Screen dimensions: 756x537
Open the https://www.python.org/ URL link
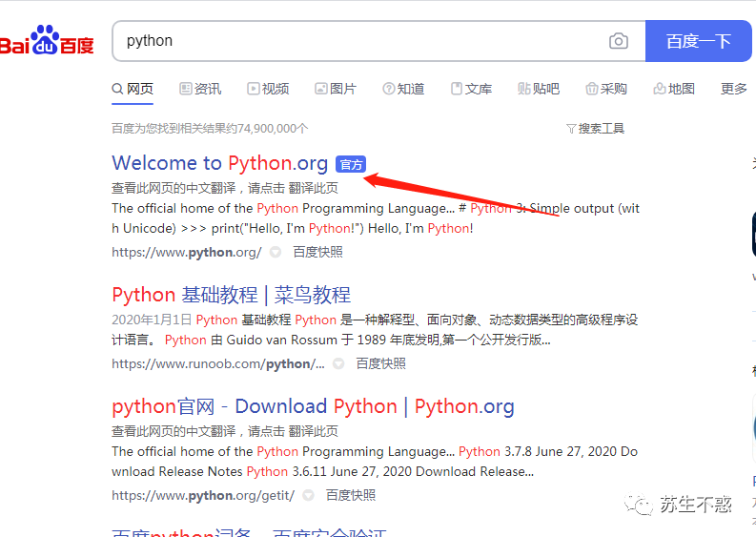tap(187, 253)
